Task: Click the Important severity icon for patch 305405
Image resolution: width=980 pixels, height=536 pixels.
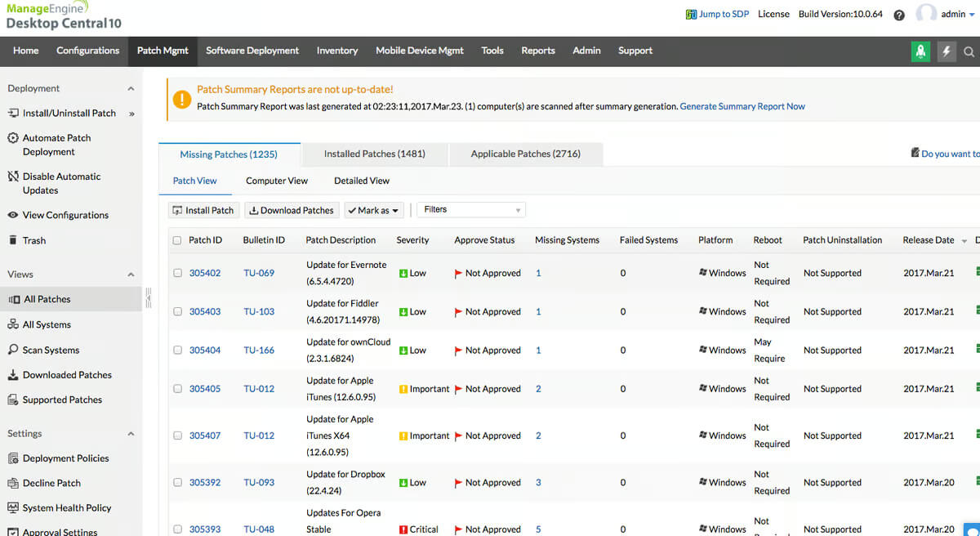Action: (x=403, y=389)
